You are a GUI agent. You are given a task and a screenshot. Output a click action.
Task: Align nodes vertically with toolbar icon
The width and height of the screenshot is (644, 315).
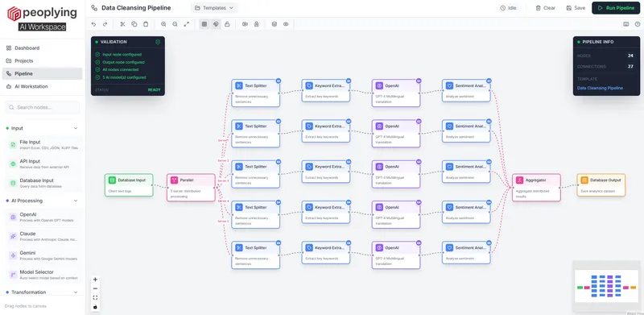click(x=257, y=24)
